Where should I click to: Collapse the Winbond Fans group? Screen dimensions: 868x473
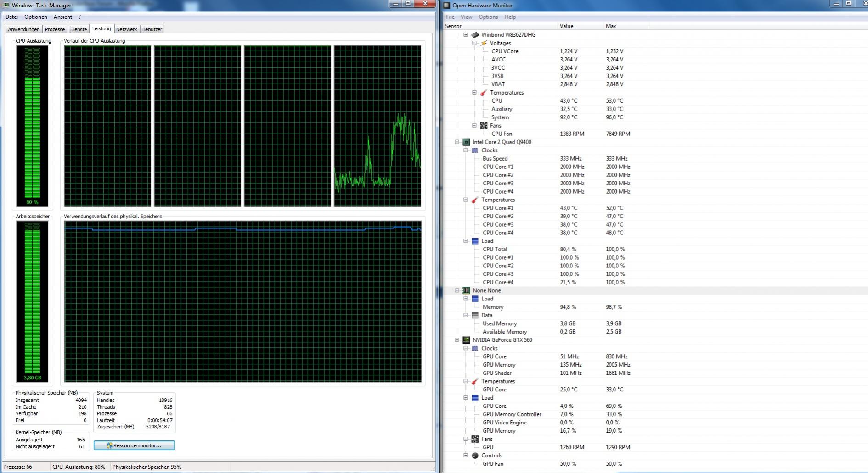(x=474, y=126)
